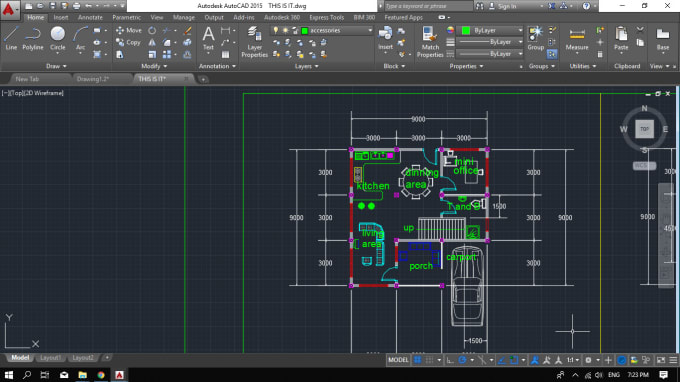Expand the Properties panel

(x=466, y=66)
